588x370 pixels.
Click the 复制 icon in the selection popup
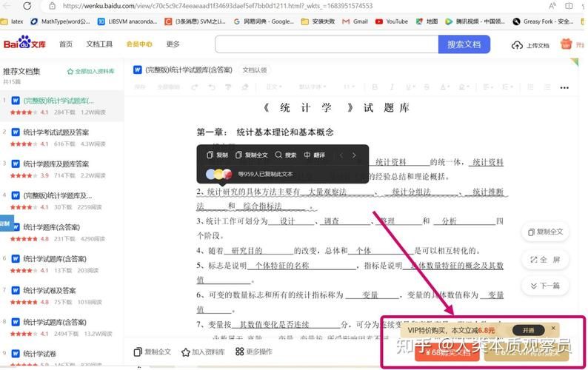click(x=209, y=155)
